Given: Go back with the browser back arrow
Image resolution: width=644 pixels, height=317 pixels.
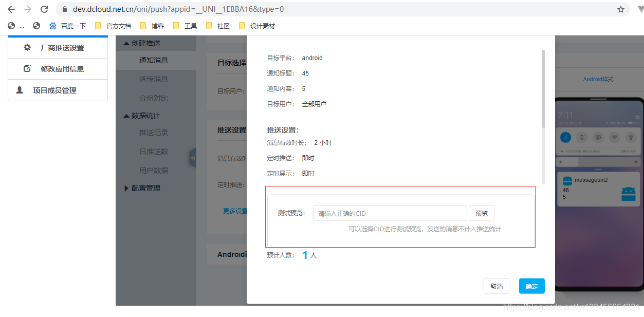Looking at the screenshot, I should [11, 9].
